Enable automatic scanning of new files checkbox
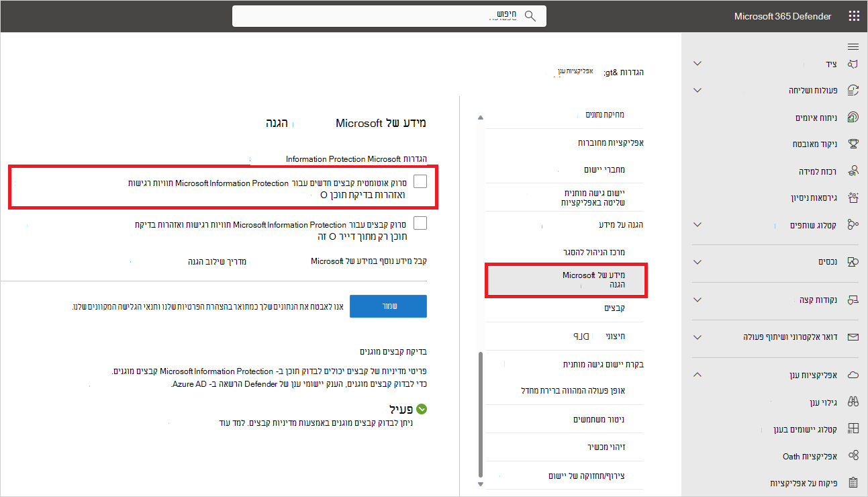The image size is (868, 497). (420, 181)
